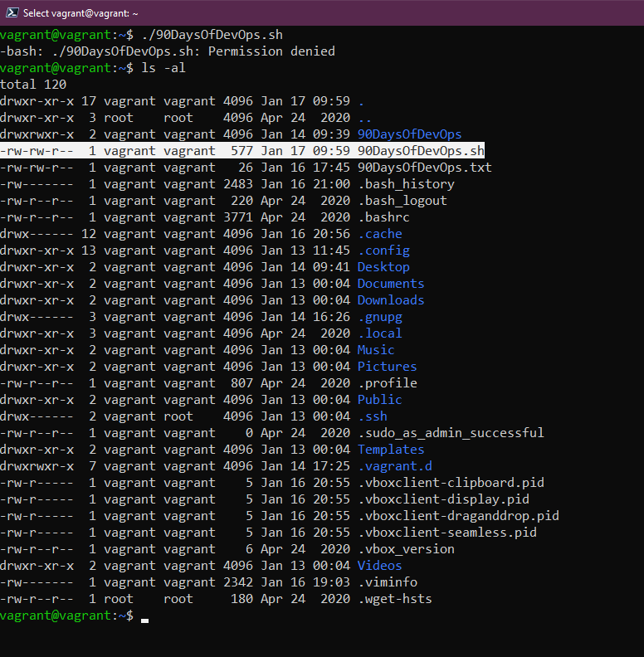Click the .sudo_as_admin_successful file name

tap(451, 433)
